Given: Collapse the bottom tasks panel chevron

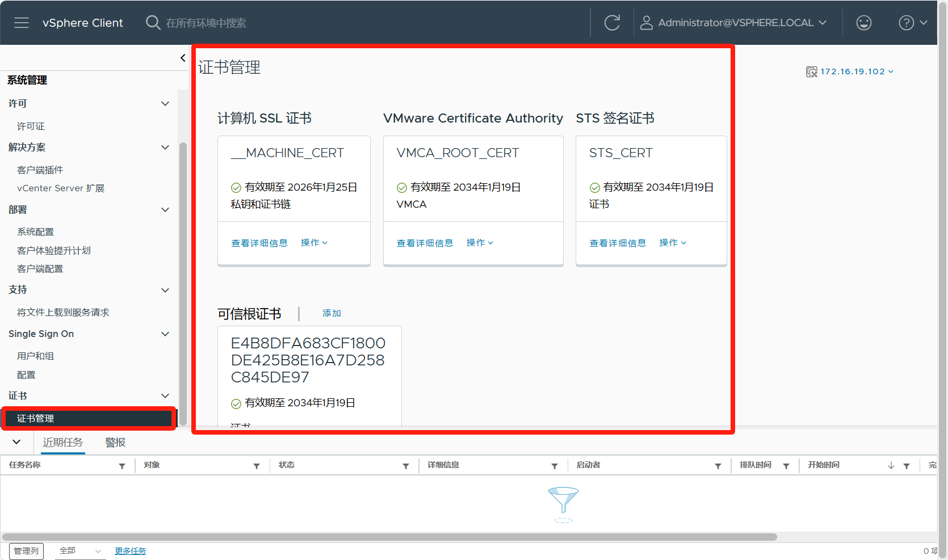Looking at the screenshot, I should point(16,442).
